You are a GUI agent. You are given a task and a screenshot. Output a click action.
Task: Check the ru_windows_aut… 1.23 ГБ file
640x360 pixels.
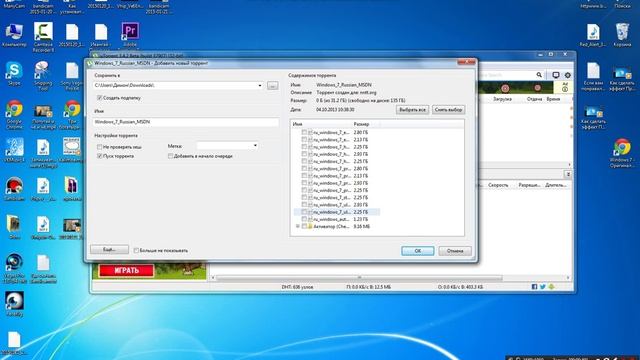pyautogui.click(x=304, y=219)
